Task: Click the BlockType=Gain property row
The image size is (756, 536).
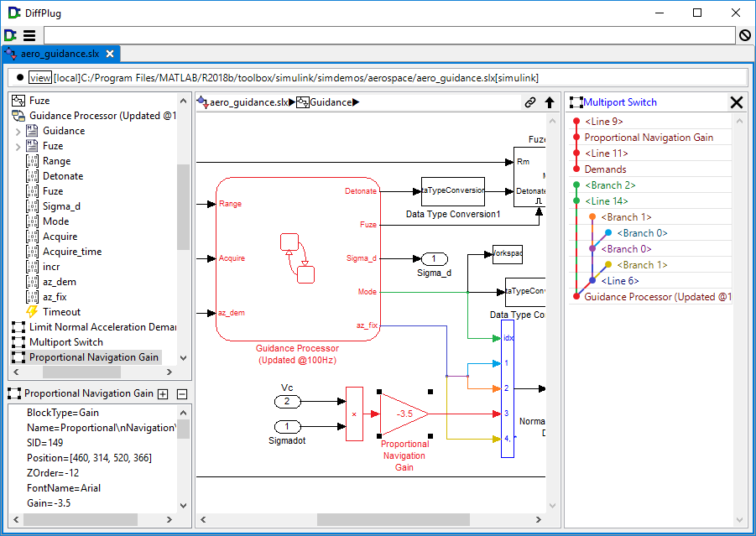Action: [63, 413]
